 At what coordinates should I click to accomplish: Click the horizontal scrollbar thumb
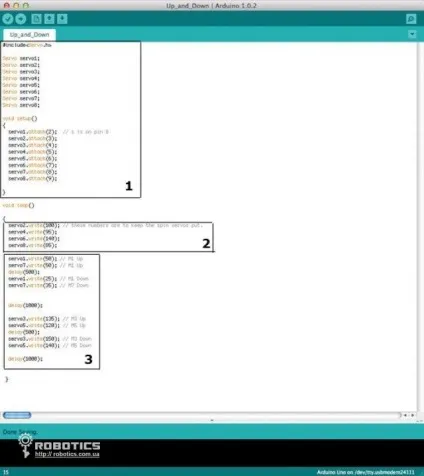pyautogui.click(x=17, y=415)
